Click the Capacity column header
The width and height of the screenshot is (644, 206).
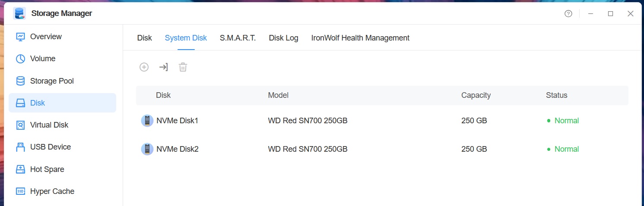(x=476, y=95)
